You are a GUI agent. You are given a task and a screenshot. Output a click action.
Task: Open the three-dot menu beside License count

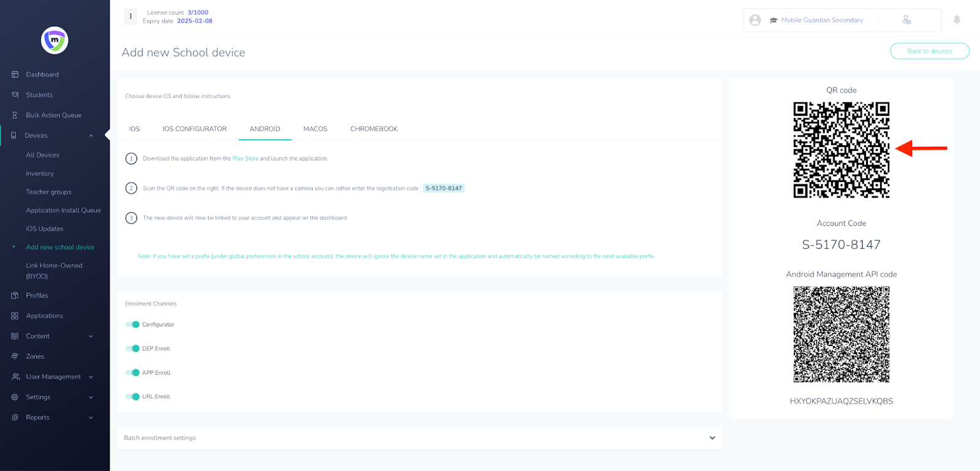130,17
